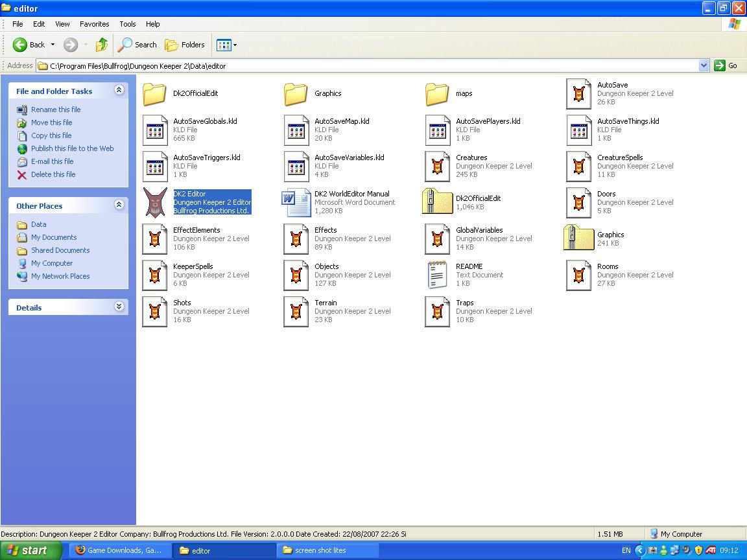Select the AutoSaveGlobals.kld file icon
Screen dimensions: 747x560
pyautogui.click(x=155, y=130)
